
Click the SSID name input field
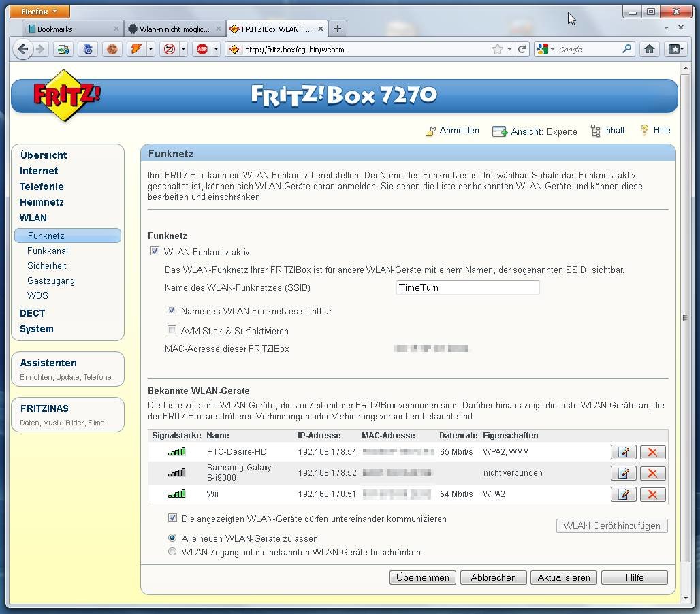click(468, 287)
